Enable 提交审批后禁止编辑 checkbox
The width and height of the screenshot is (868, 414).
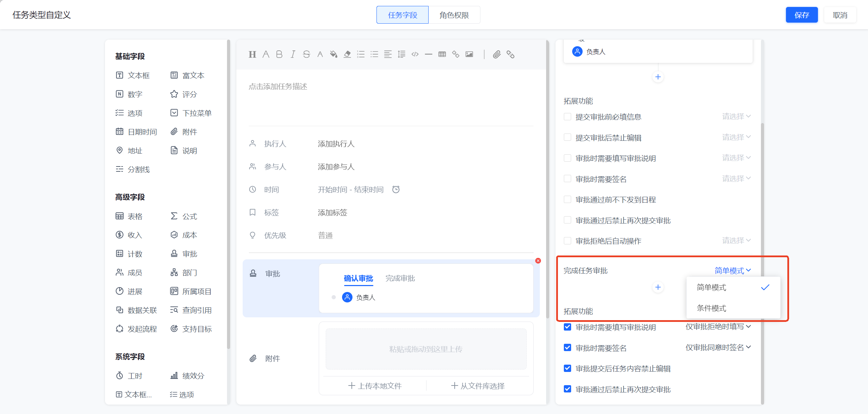[568, 138]
